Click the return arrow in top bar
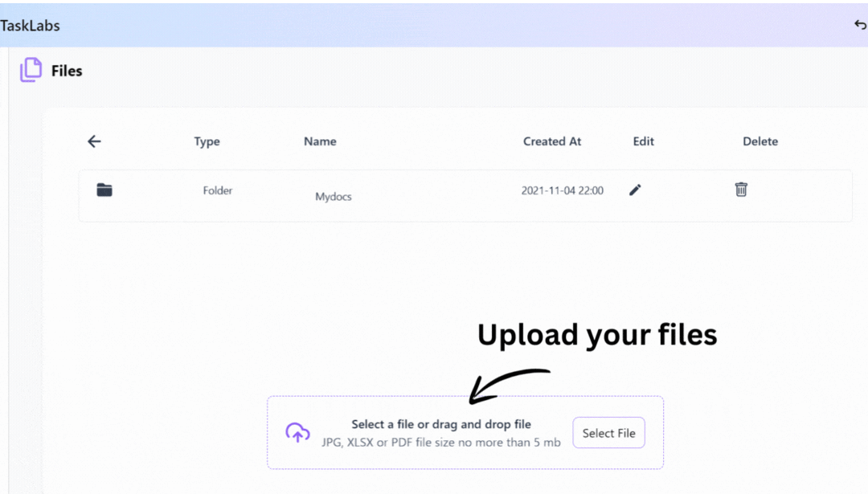Screen dimensions: 868x494 [x=860, y=25]
